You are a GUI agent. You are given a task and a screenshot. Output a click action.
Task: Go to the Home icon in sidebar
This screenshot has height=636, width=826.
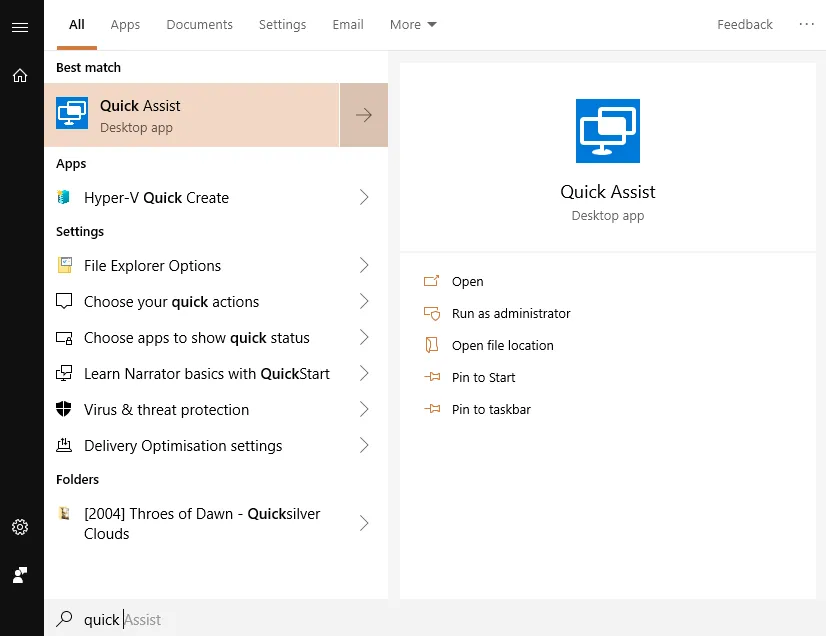(x=20, y=75)
